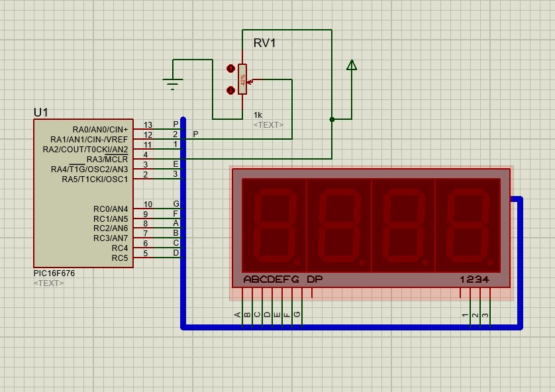
Task: Select the 1k value label
Action: click(x=258, y=115)
